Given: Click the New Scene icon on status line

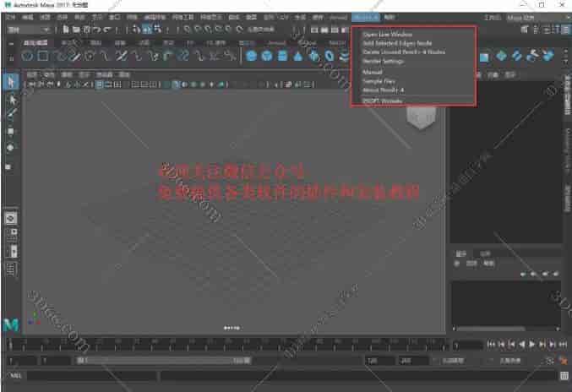Looking at the screenshot, I should click(65, 30).
